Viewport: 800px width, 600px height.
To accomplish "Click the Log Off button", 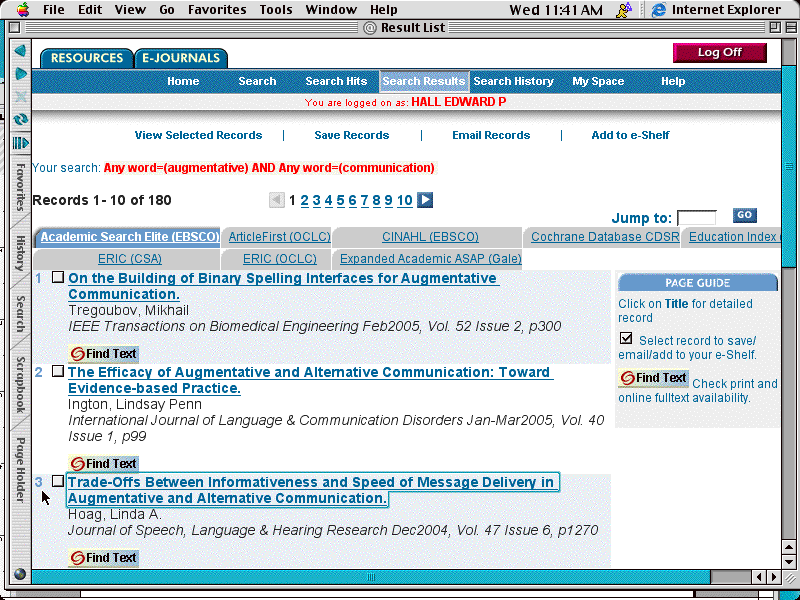I will tap(719, 53).
